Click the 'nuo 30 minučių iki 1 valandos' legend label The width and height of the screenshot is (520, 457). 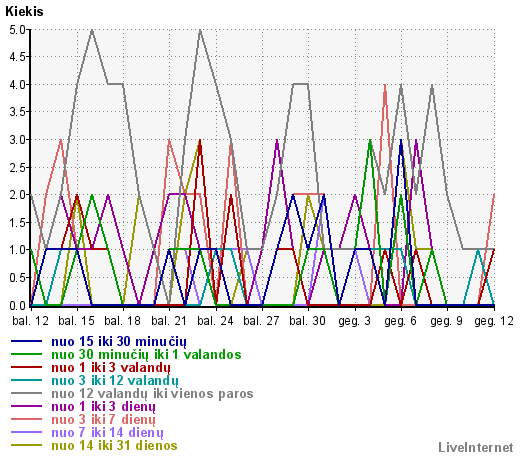click(146, 354)
